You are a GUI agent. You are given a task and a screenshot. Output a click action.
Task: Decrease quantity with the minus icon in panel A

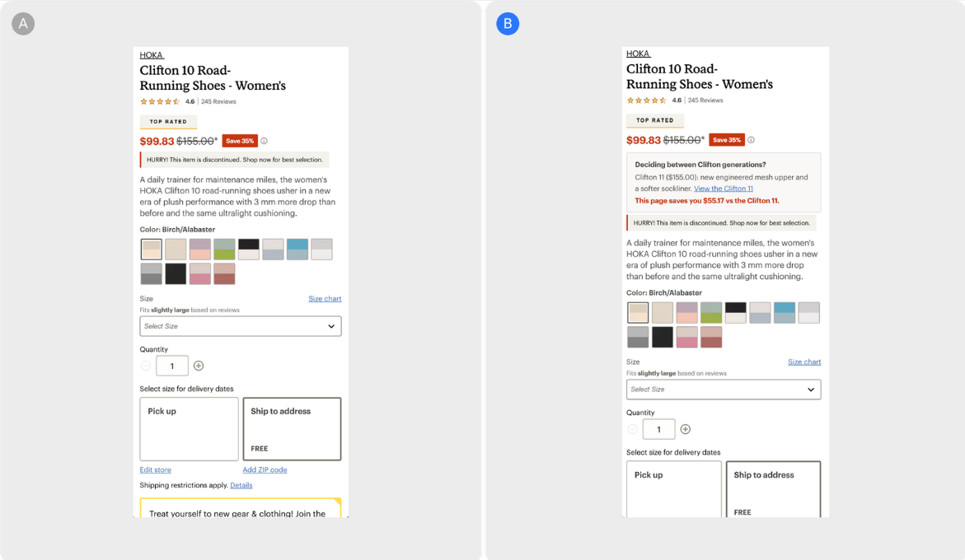146,366
